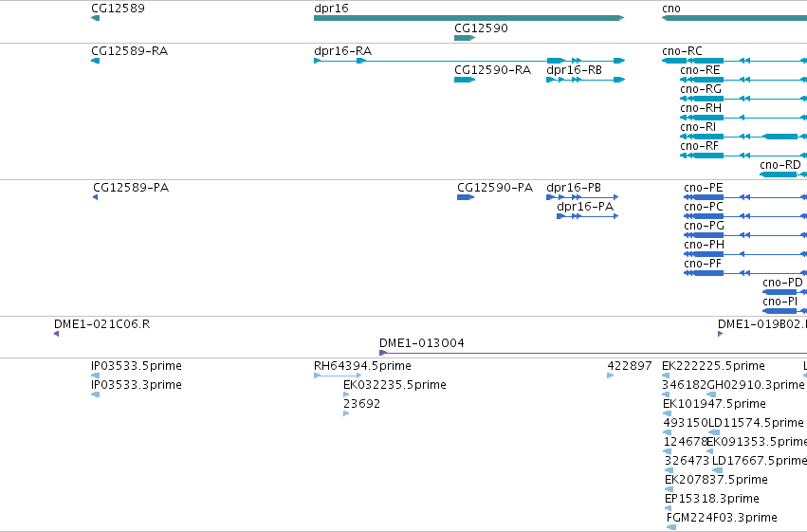Viewport: 807px width, 532px height.
Task: Click the IP03533.3prime EST glyph
Action: coord(95,394)
